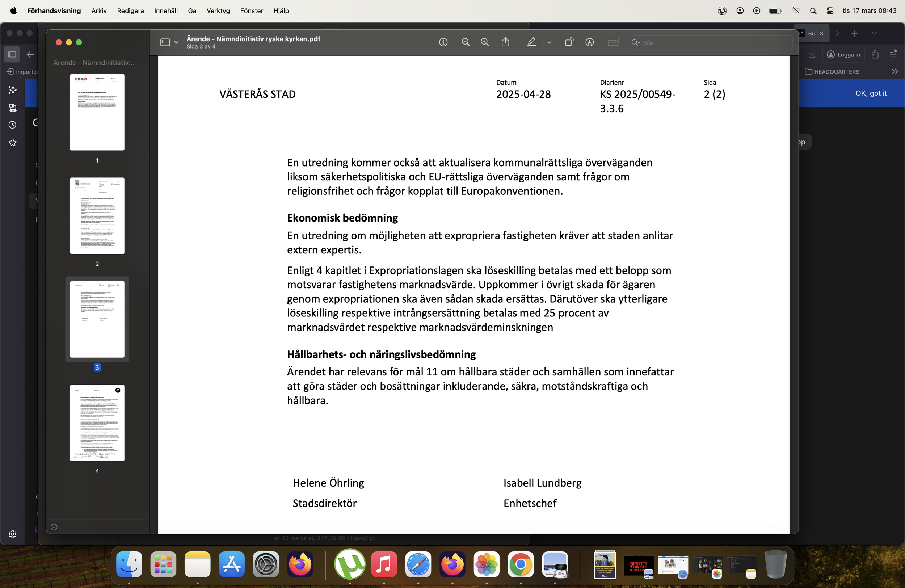The image size is (905, 588).
Task: Expand the sidebar view options chevron
Action: (176, 43)
